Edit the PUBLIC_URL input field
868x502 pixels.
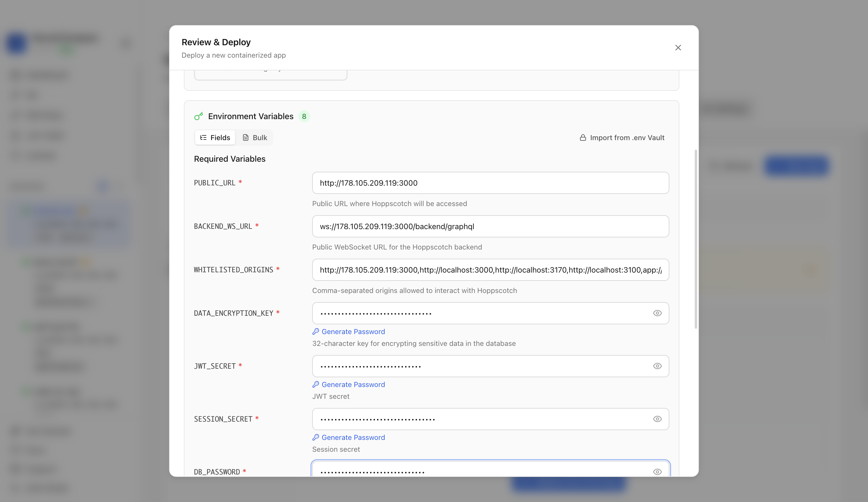(490, 183)
